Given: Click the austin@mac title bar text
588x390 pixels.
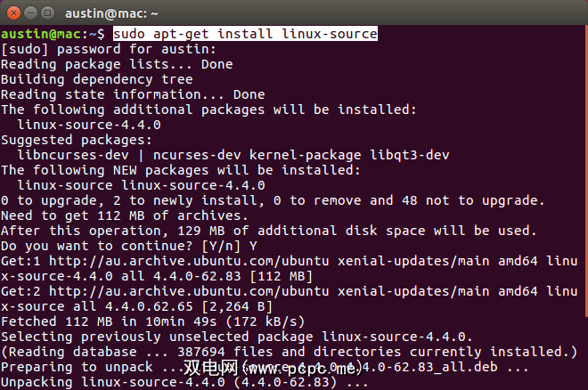Looking at the screenshot, I should click(125, 12).
